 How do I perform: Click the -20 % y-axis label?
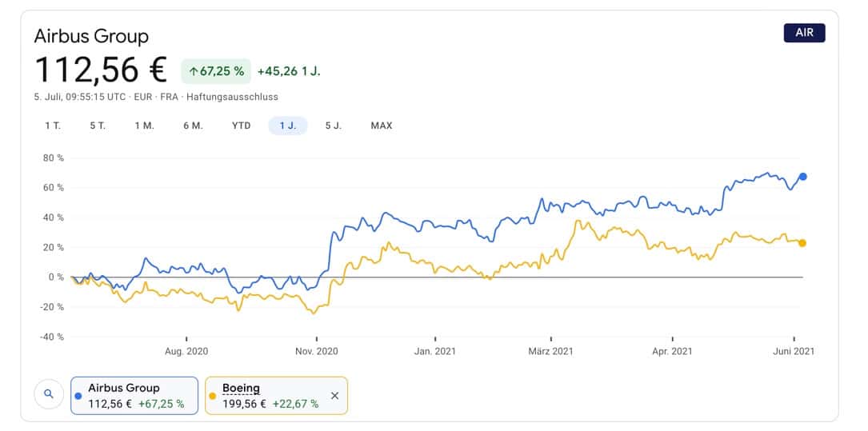(51, 307)
